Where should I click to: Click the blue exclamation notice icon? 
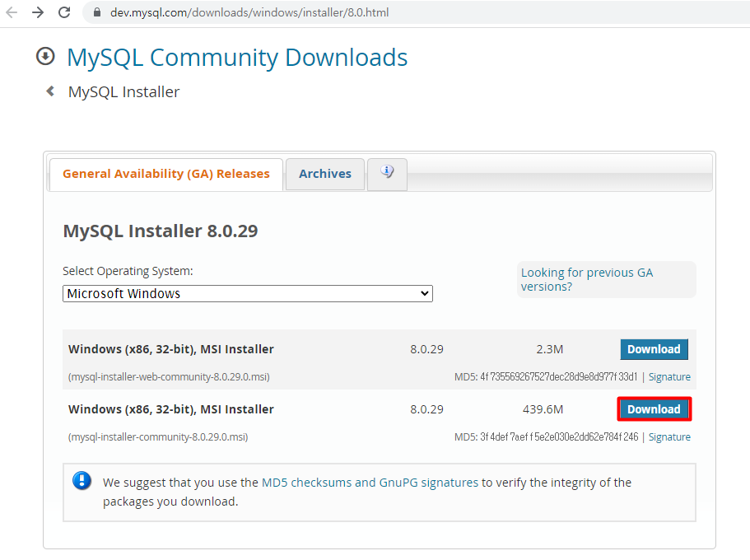[82, 481]
